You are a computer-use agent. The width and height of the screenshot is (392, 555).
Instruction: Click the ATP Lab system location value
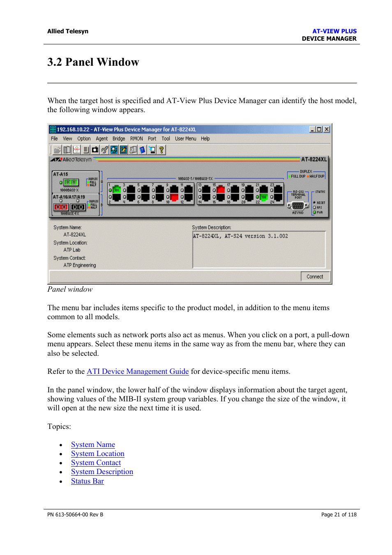[x=72, y=250]
